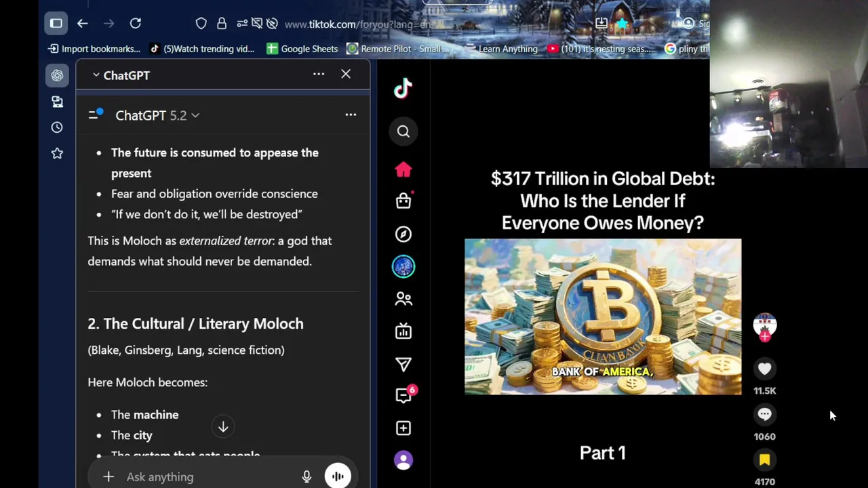Open the browser downloads icon
This screenshot has height=488, width=868.
click(601, 24)
